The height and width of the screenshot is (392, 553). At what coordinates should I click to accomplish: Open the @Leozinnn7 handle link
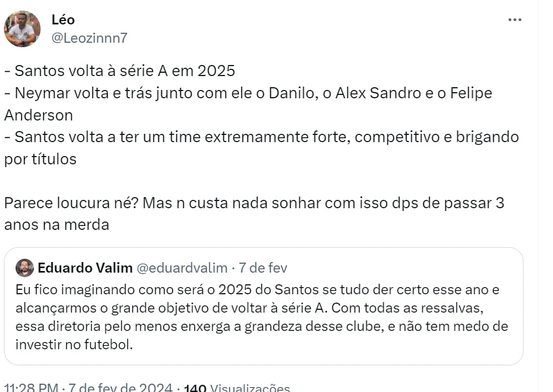[89, 38]
